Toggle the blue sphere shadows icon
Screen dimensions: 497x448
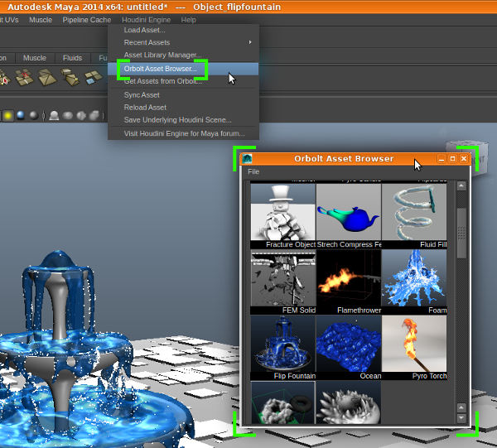[x=21, y=116]
